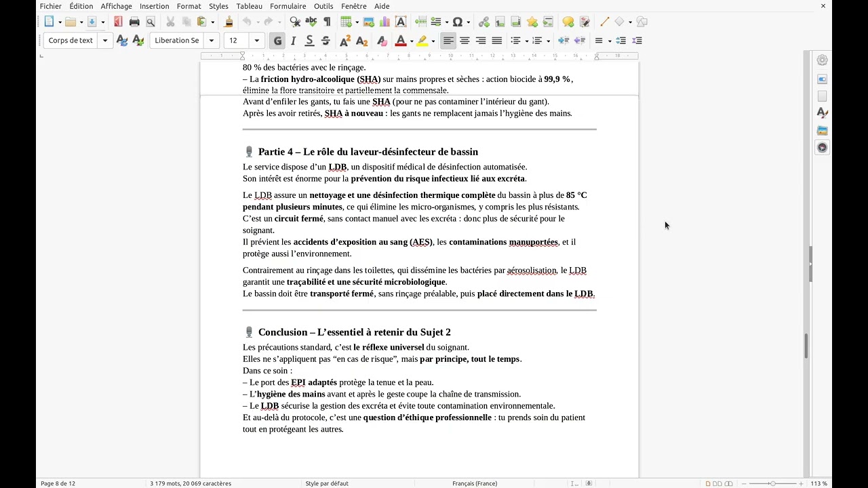
Task: Apply red font color swatch
Action: 400,41
